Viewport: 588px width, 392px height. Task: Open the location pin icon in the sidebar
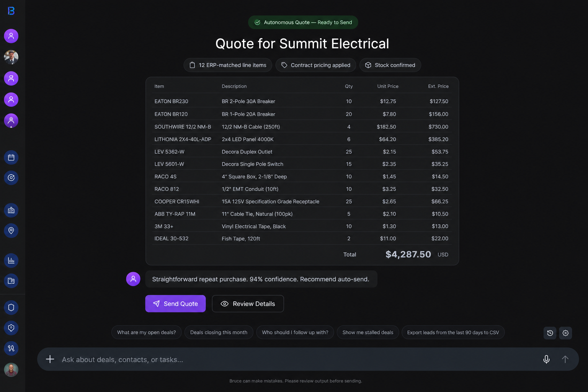tap(11, 230)
